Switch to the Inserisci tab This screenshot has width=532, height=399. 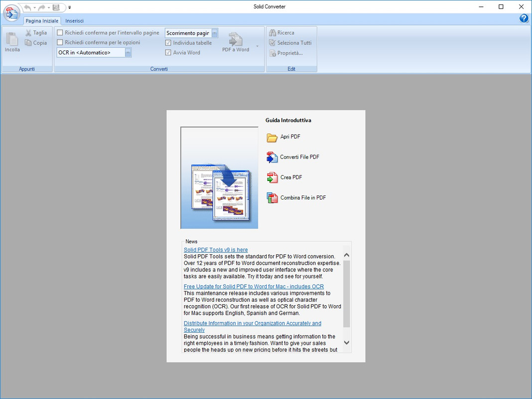[x=74, y=21]
